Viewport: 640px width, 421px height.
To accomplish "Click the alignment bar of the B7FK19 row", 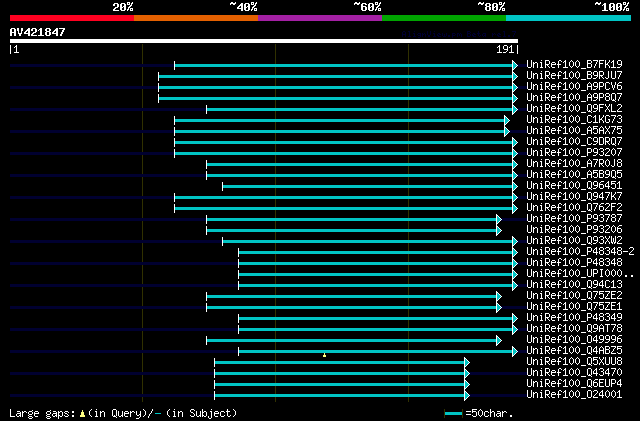I will coord(344,65).
